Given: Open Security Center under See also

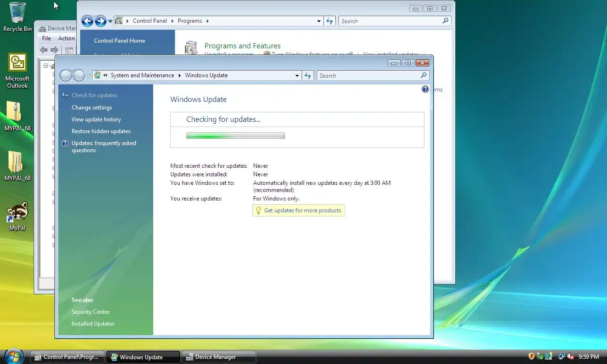Looking at the screenshot, I should 91,312.
